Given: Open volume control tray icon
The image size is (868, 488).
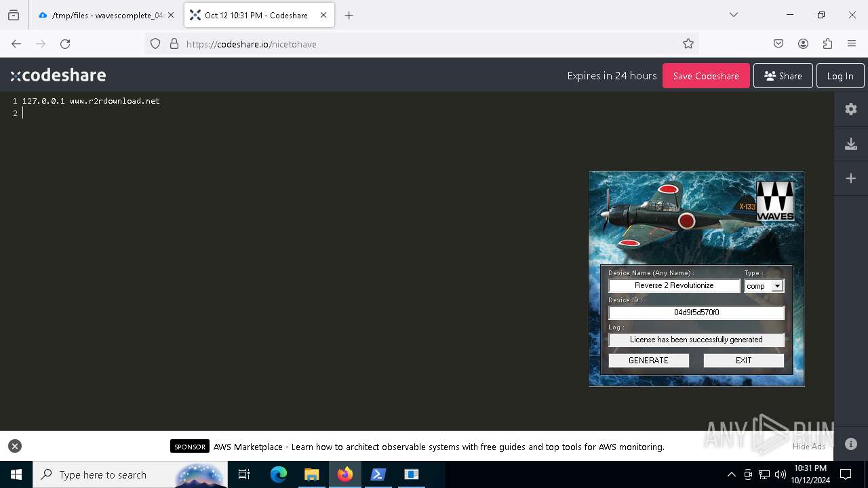Looking at the screenshot, I should coord(781,474).
